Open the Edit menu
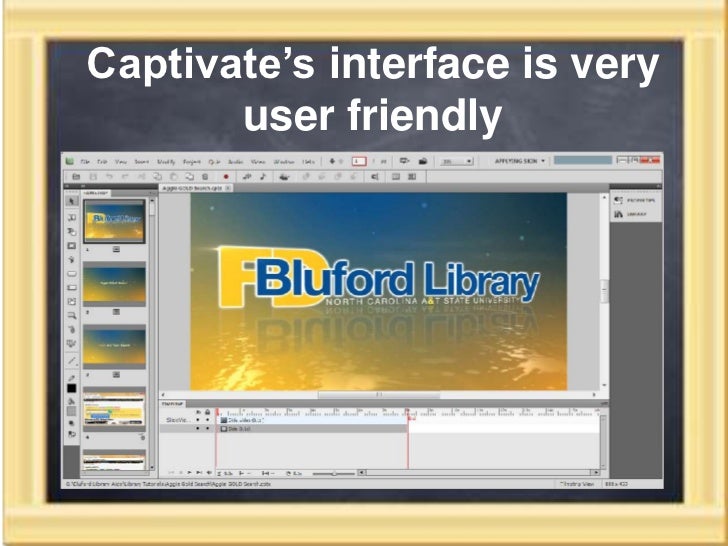Viewport: 728px width, 546px height. (102, 162)
